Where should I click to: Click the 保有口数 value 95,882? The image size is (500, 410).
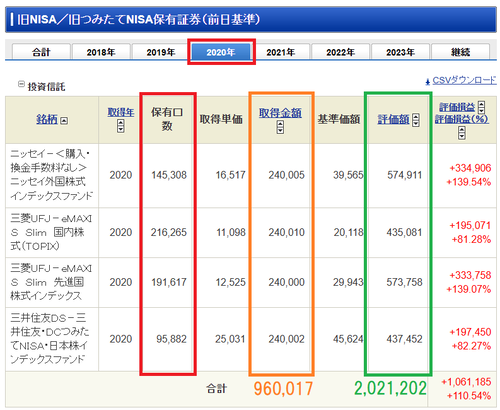pos(171,339)
